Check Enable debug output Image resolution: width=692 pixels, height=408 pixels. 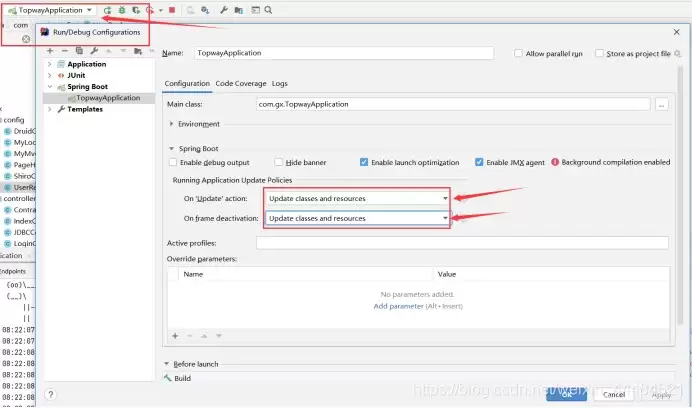click(x=173, y=162)
